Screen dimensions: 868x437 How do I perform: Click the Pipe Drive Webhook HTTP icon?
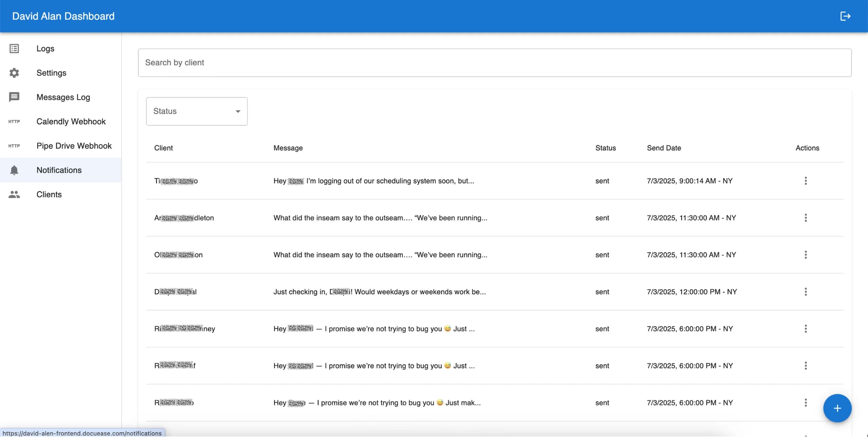(x=14, y=146)
